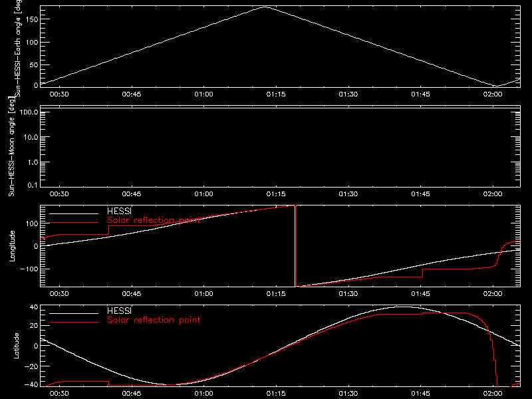Select 02:00 label under Moon angle plot

[493, 194]
